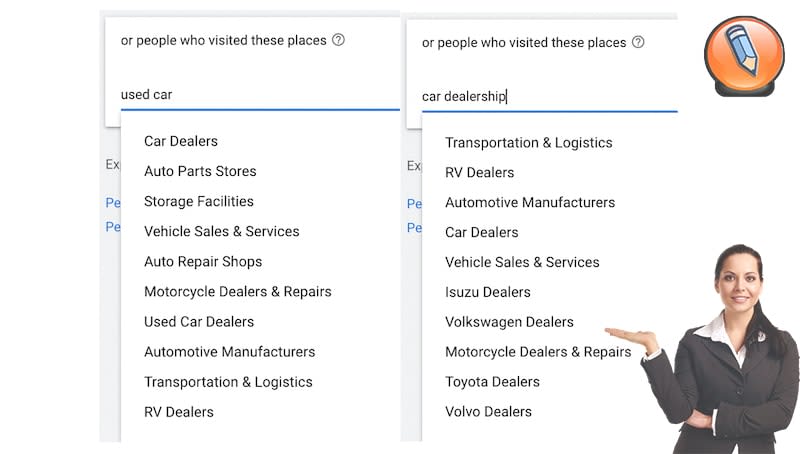Click the orange pencil edit icon
The width and height of the screenshot is (800, 454).
click(743, 54)
